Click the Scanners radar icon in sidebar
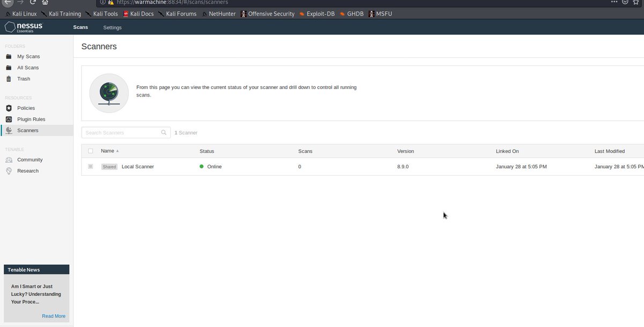The height and width of the screenshot is (327, 644). click(x=9, y=130)
